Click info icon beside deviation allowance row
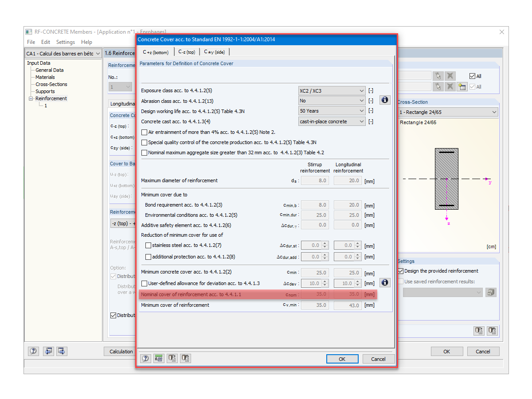The image size is (532, 399). (x=385, y=282)
